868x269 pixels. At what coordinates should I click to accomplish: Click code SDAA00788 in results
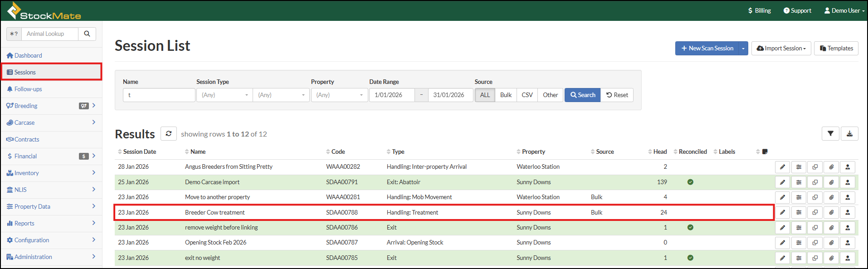pos(342,212)
